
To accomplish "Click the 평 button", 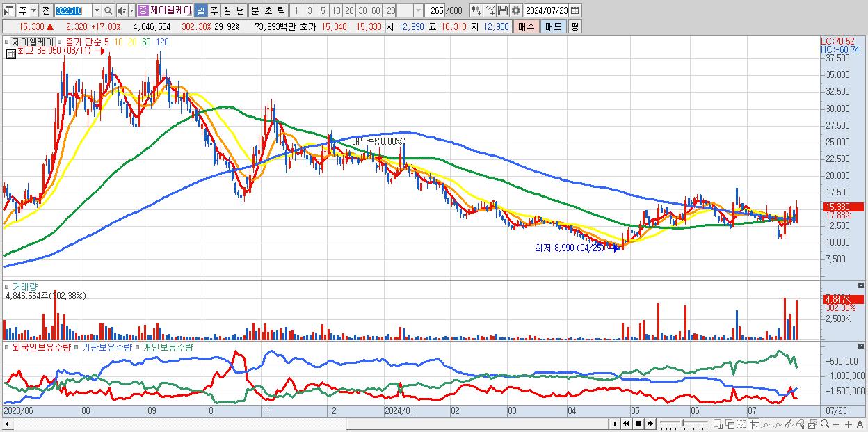I will (x=574, y=26).
